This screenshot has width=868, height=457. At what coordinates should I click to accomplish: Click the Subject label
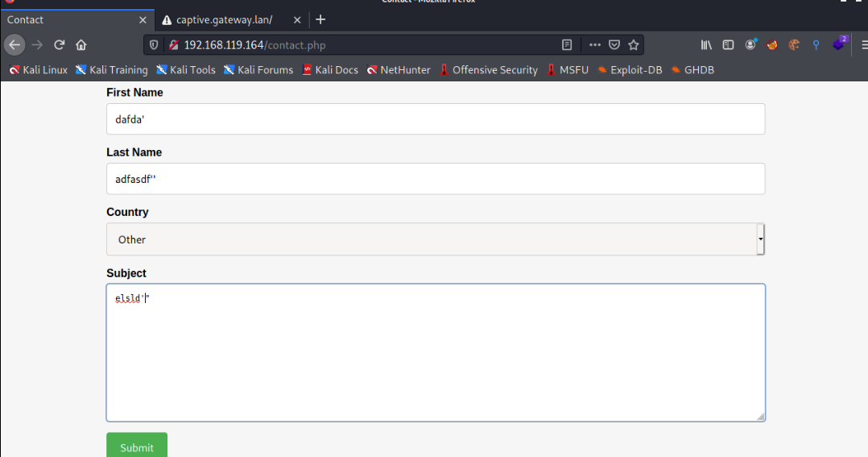(x=126, y=273)
